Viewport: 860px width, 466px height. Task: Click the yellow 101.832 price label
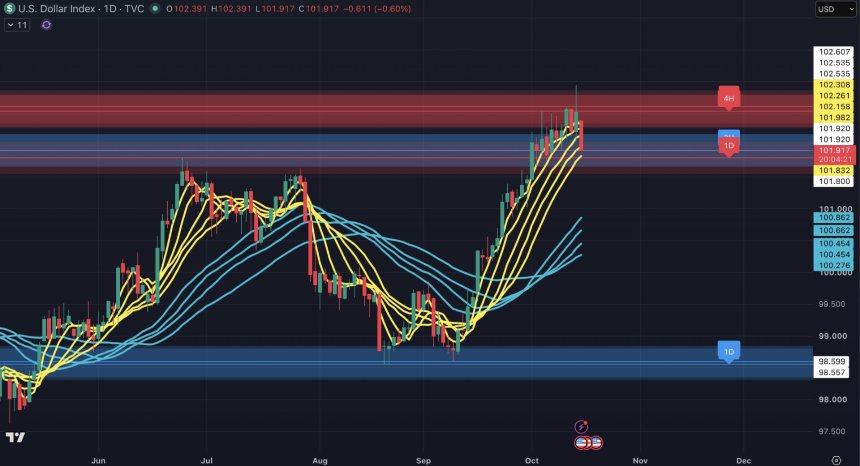tap(834, 171)
